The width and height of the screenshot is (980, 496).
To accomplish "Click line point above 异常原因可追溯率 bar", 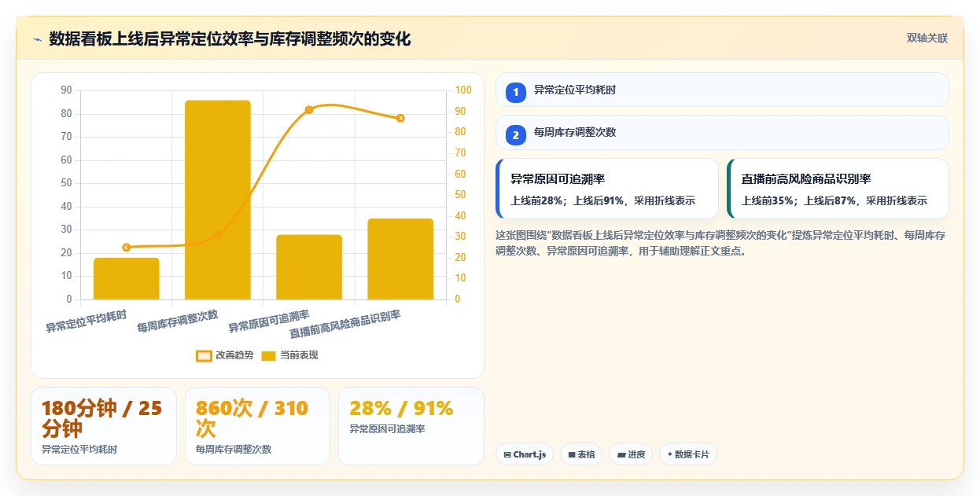I will (309, 110).
